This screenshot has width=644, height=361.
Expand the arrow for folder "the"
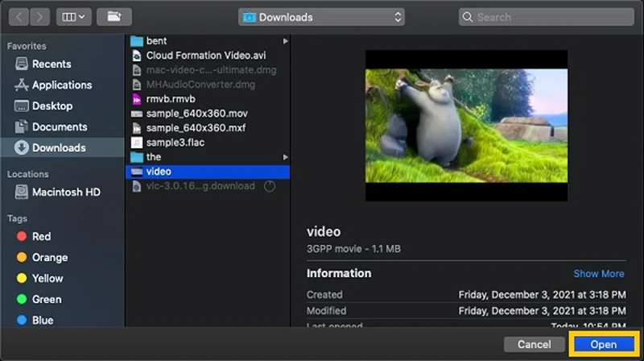click(285, 157)
